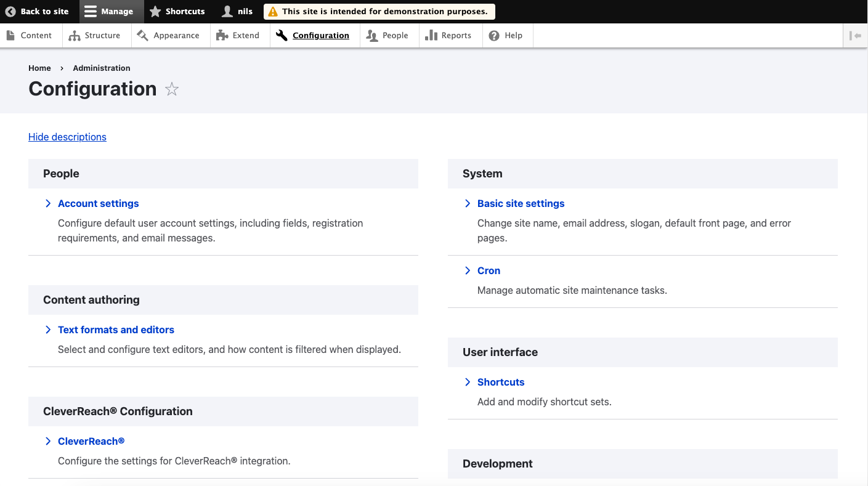Click the Configuration wrench icon
The image size is (868, 486).
282,35
